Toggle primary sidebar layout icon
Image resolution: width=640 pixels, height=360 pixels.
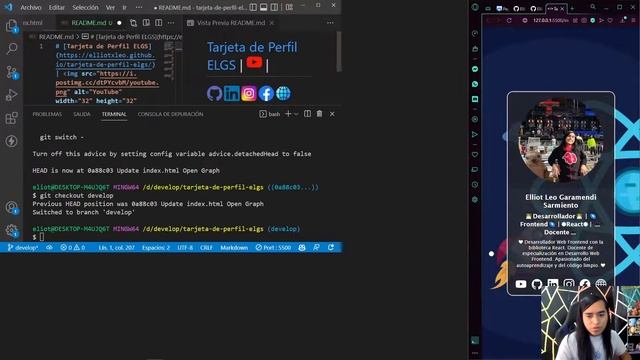click(x=253, y=7)
